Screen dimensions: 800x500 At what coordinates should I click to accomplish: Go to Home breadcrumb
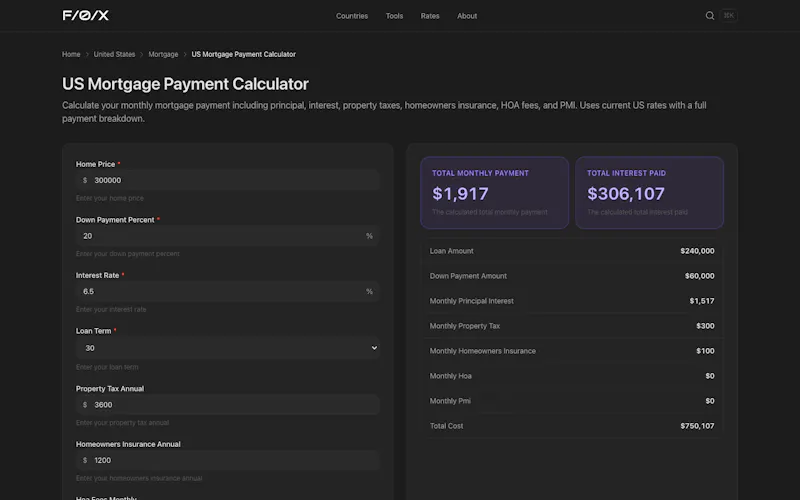point(71,54)
